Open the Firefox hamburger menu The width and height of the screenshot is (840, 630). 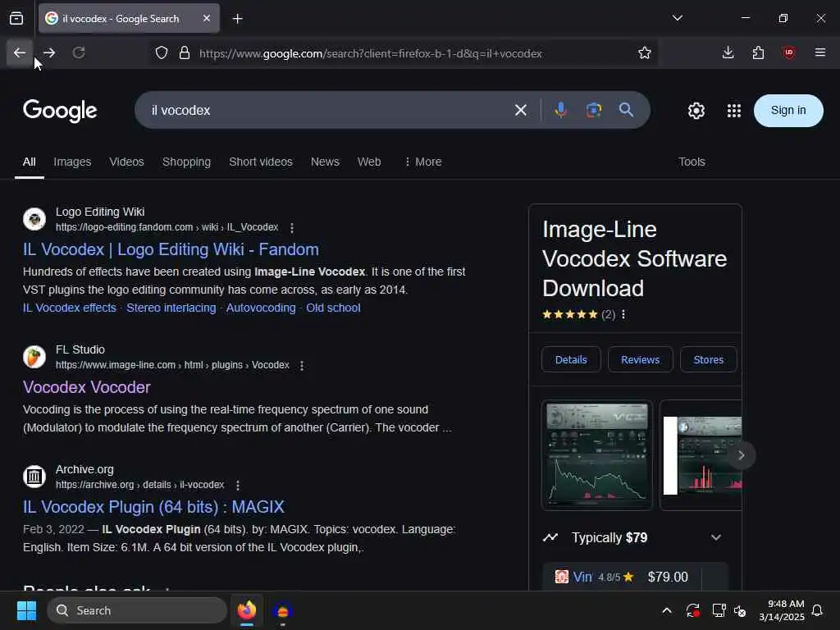click(820, 52)
